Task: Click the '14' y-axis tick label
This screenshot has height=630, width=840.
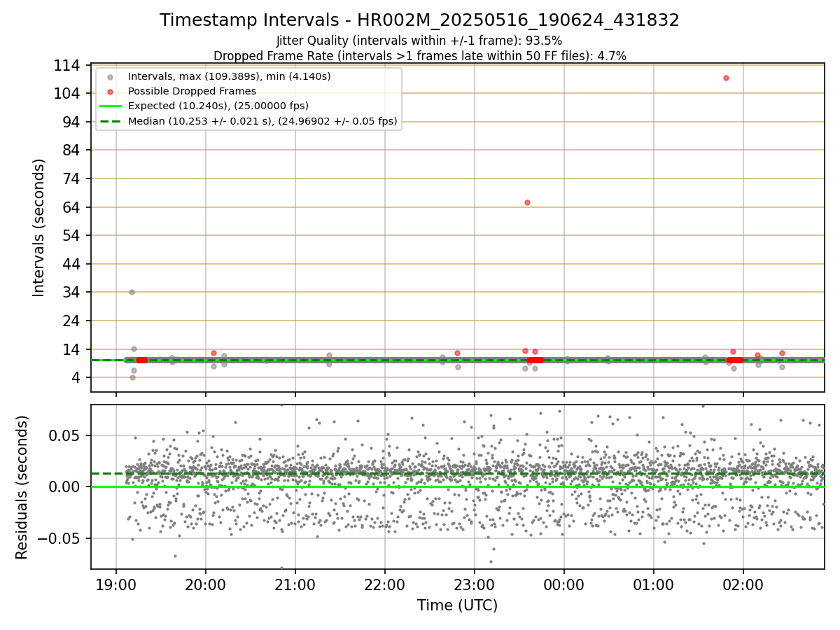Action: 71,349
